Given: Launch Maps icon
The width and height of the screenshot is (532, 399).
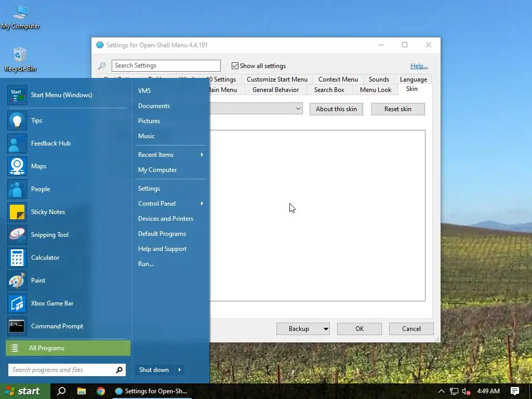Looking at the screenshot, I should point(17,166).
